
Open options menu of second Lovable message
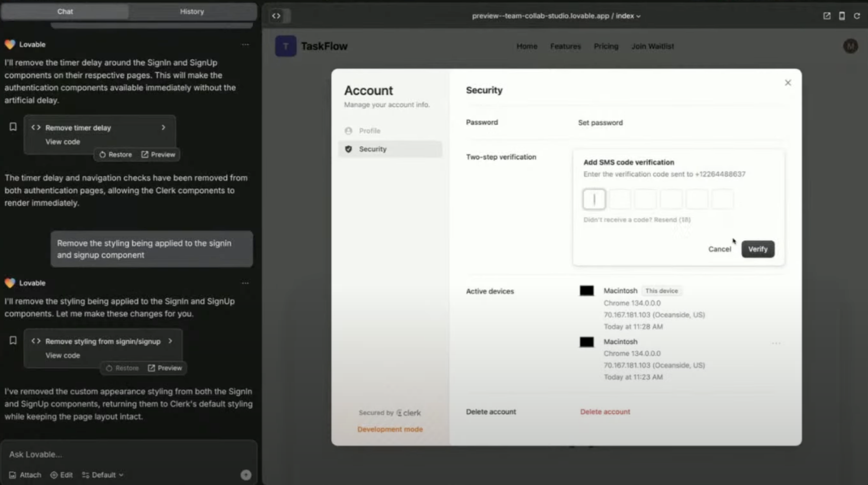point(245,283)
